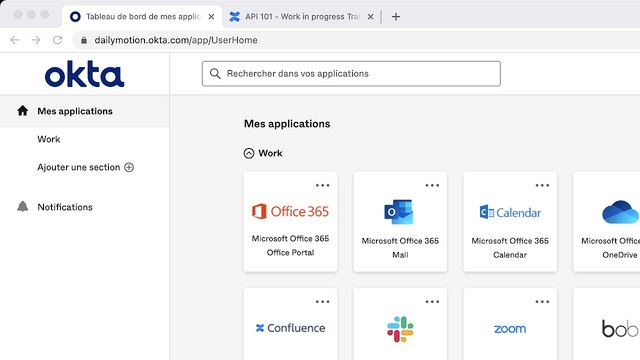The width and height of the screenshot is (640, 360).
Task: Click the browser forward arrow
Action: (x=36, y=40)
